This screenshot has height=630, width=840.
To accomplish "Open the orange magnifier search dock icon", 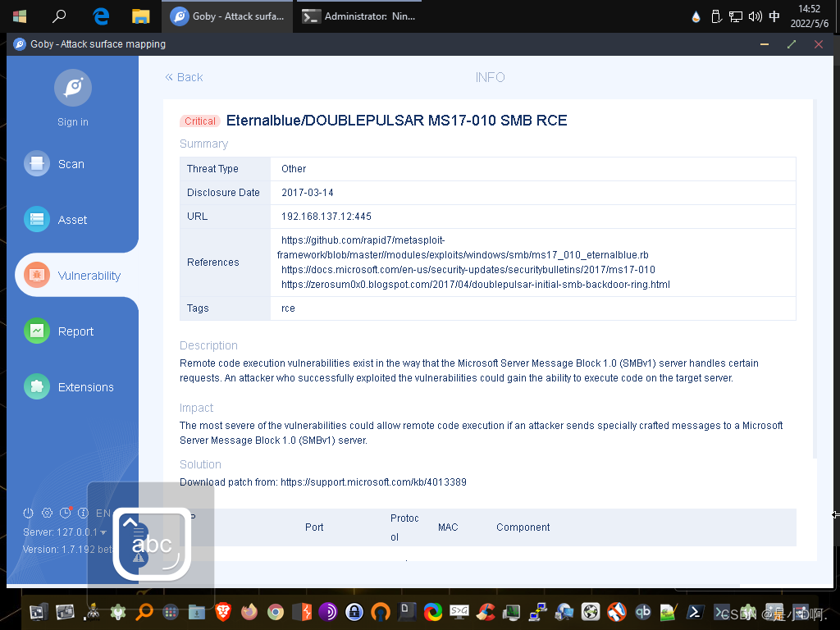I will (144, 612).
